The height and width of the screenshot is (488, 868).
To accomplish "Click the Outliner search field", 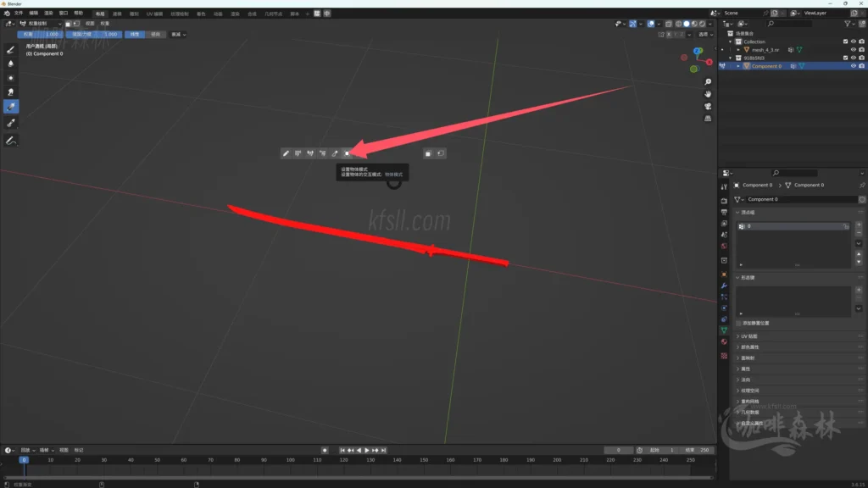I will coord(788,23).
